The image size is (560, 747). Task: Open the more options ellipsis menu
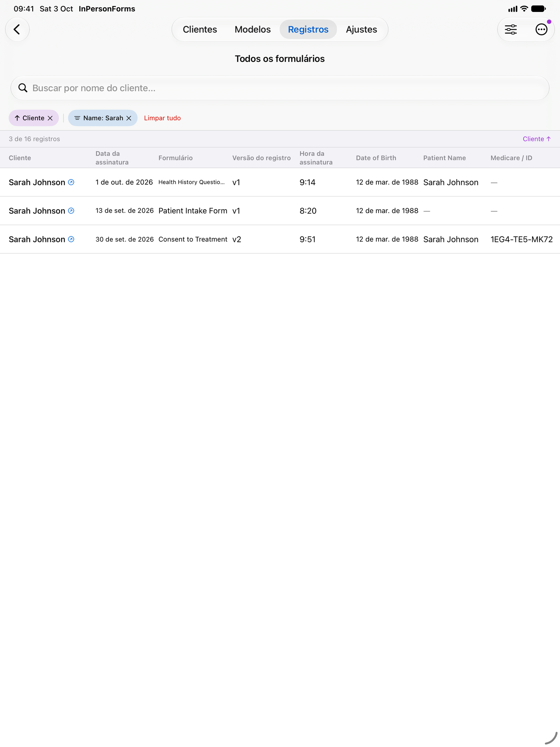pyautogui.click(x=541, y=29)
